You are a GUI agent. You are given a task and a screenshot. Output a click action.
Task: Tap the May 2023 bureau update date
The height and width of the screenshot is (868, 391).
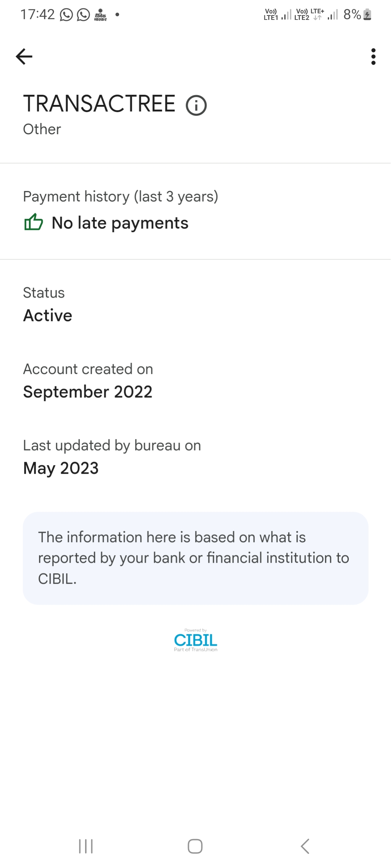[61, 468]
